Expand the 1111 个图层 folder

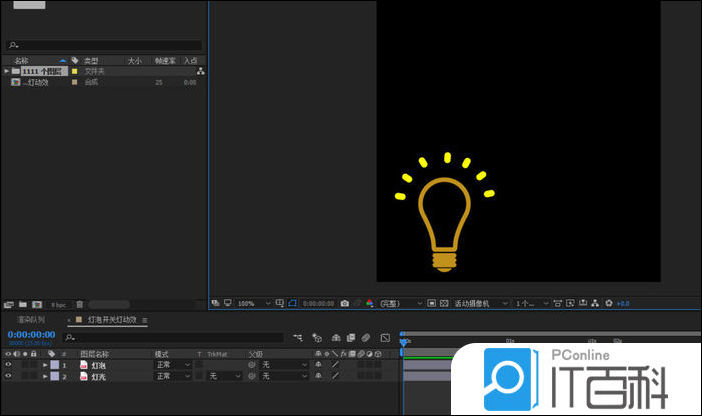[6, 72]
